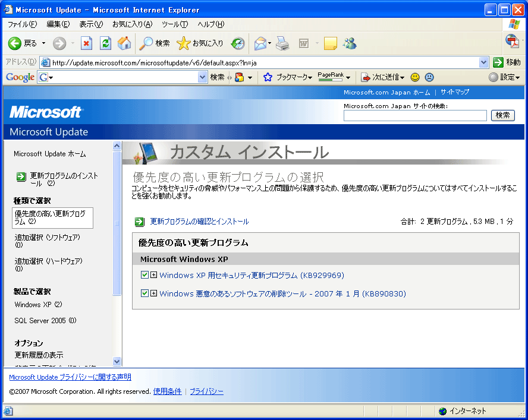Viewport: 528px width, 420px height.
Task: Click Google toolbar news/popup blocker icon
Action: click(x=239, y=77)
